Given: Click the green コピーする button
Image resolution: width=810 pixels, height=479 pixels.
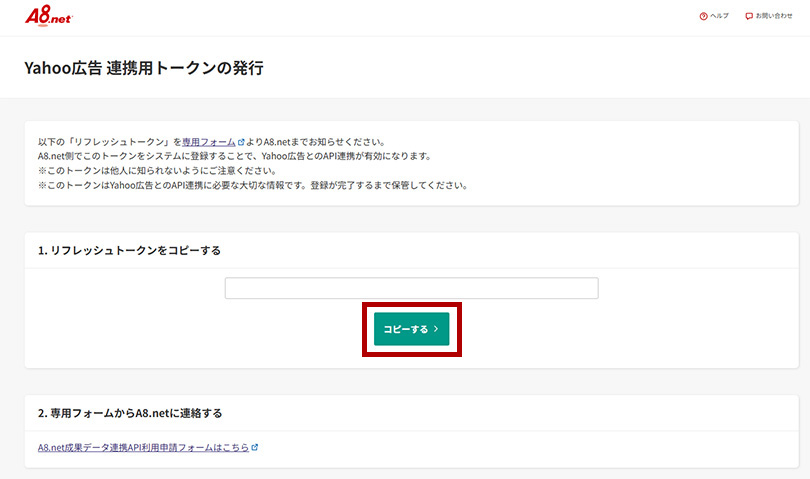Looking at the screenshot, I should tap(411, 329).
